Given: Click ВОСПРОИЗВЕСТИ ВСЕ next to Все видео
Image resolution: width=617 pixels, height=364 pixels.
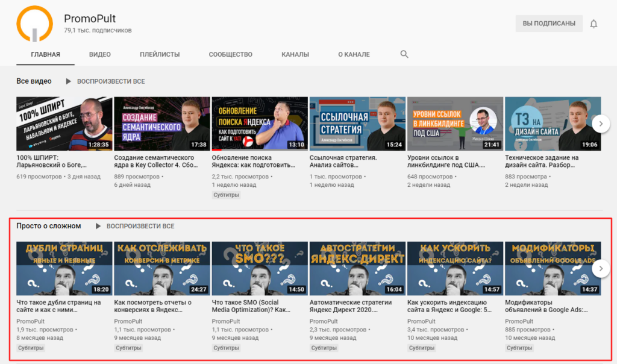Looking at the screenshot, I should click(x=111, y=81).
